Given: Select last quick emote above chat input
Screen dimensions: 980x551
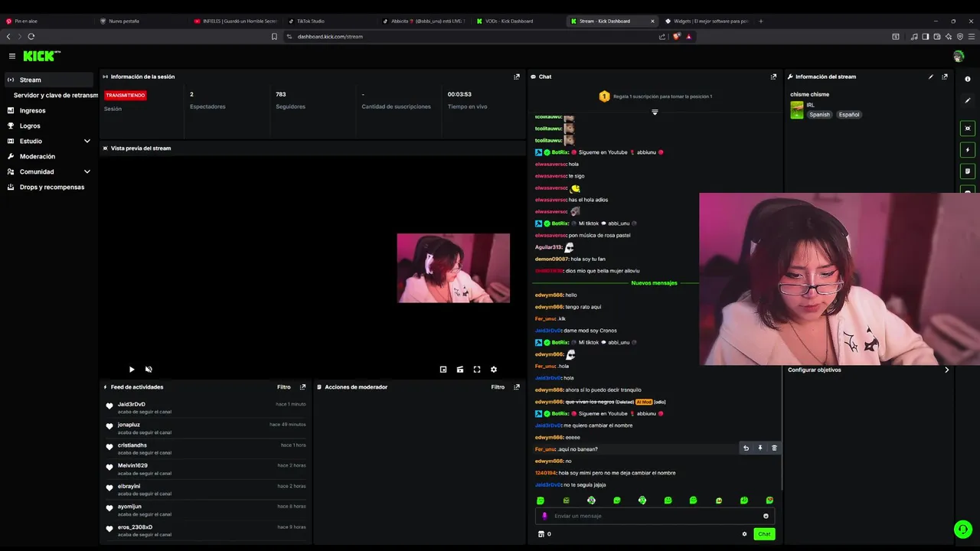Looking at the screenshot, I should pyautogui.click(x=769, y=500).
